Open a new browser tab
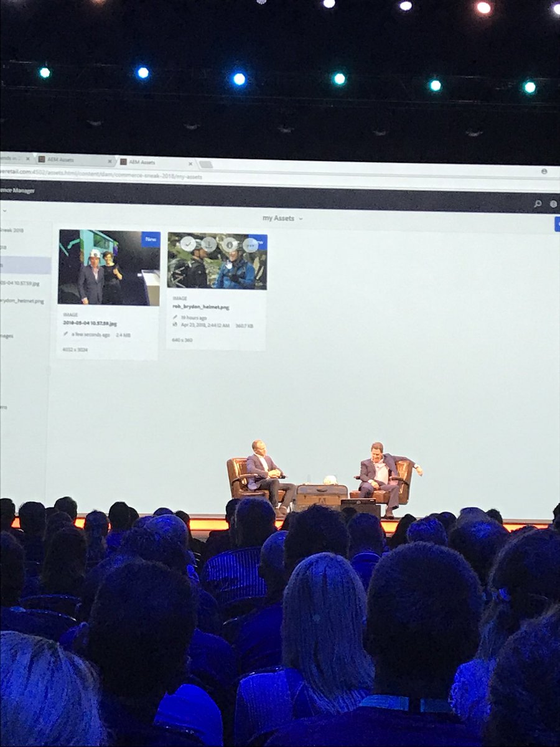Screen dimensions: 560x747 click(206, 164)
